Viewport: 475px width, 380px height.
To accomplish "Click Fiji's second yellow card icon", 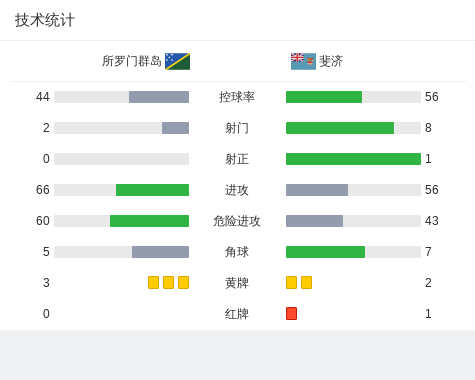I will pos(306,282).
